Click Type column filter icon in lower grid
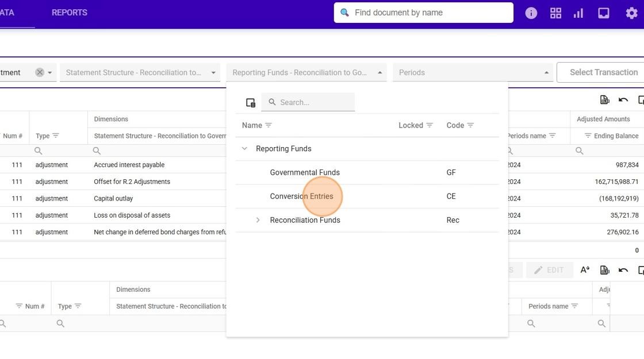Image resolution: width=644 pixels, height=359 pixels. [x=78, y=306]
